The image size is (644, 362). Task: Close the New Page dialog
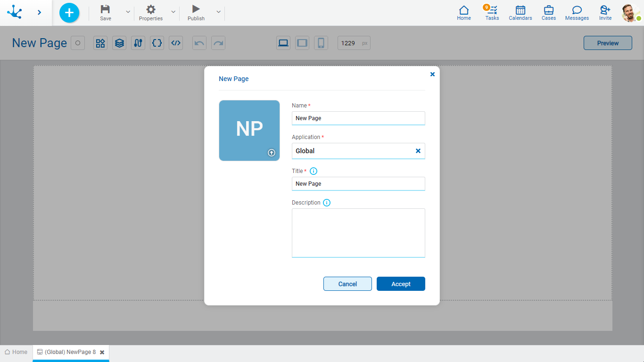click(x=432, y=74)
